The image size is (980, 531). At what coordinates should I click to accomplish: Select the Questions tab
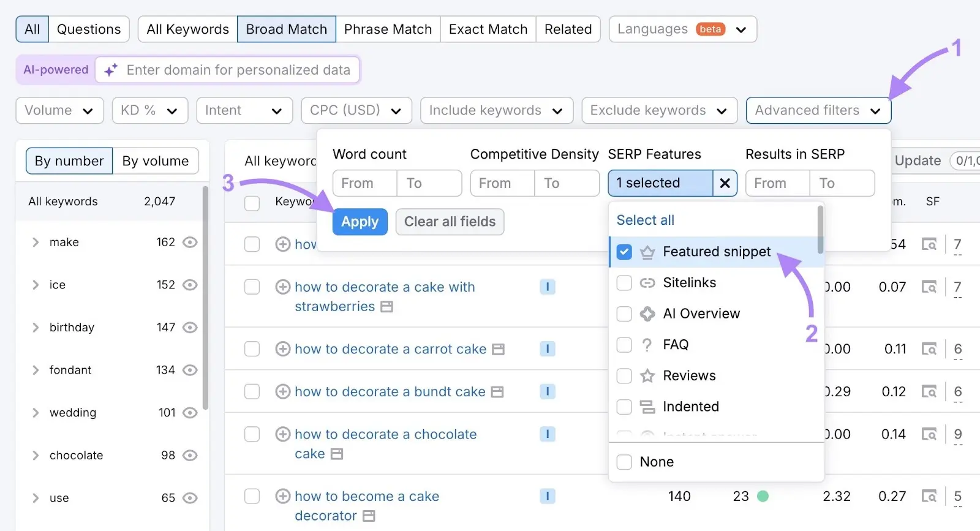[89, 29]
